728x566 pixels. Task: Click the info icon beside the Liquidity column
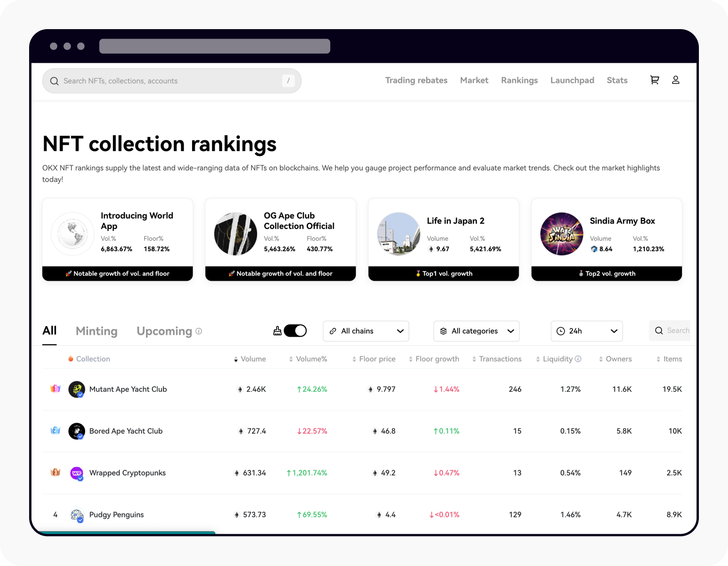(x=578, y=359)
